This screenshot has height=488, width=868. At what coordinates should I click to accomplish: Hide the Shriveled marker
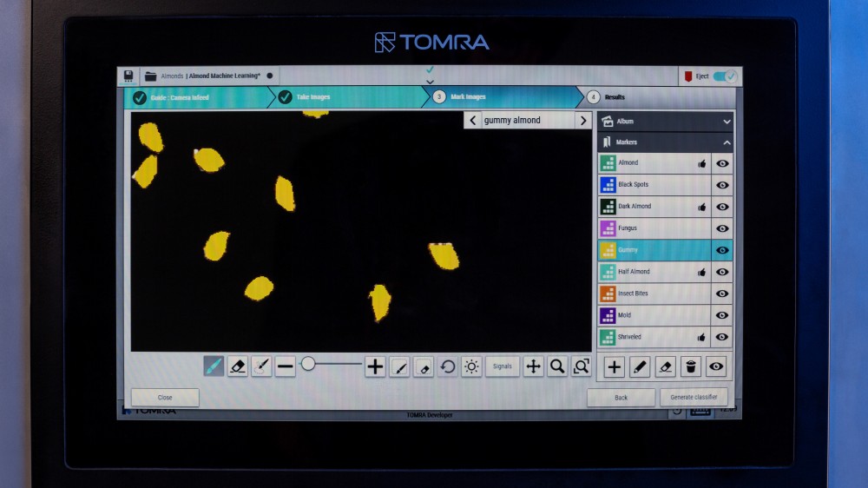click(x=722, y=337)
